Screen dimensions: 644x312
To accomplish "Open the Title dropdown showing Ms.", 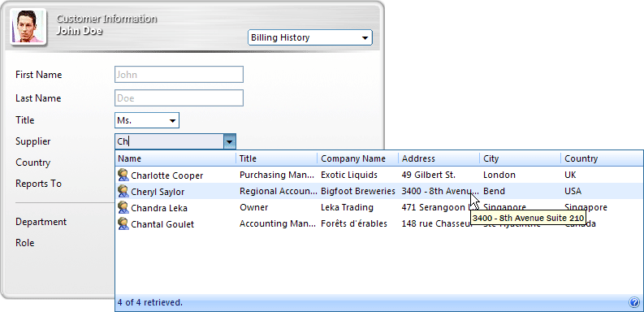I will click(147, 120).
